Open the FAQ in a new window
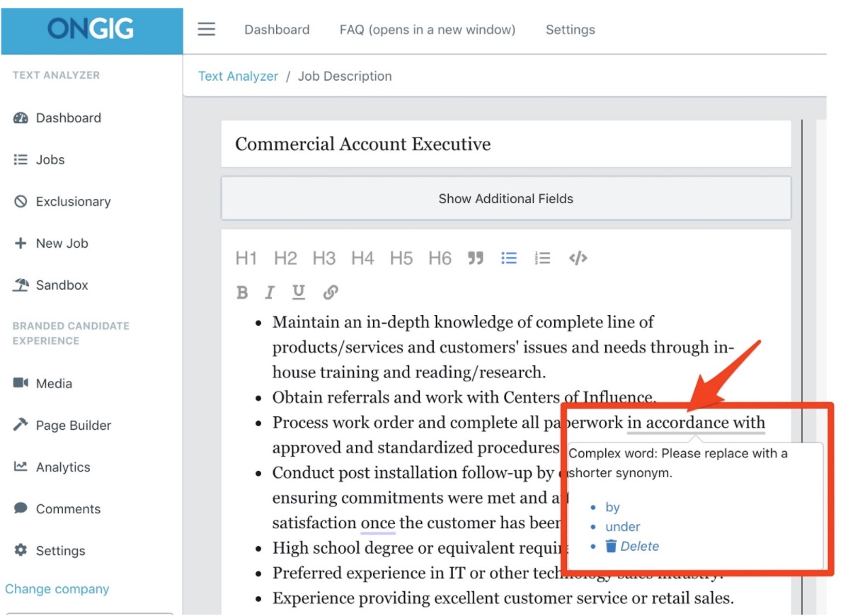The height and width of the screenshot is (616, 848). (426, 29)
